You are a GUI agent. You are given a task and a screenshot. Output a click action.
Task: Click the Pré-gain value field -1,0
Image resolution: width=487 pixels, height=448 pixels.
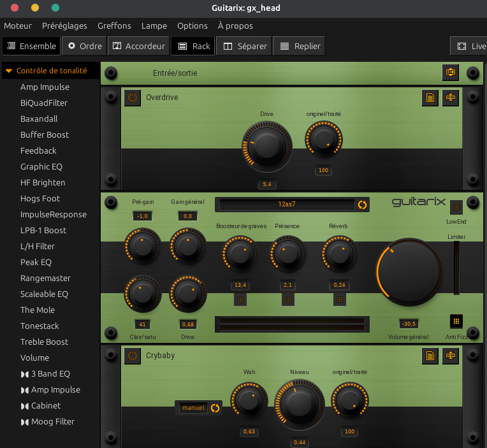(143, 216)
